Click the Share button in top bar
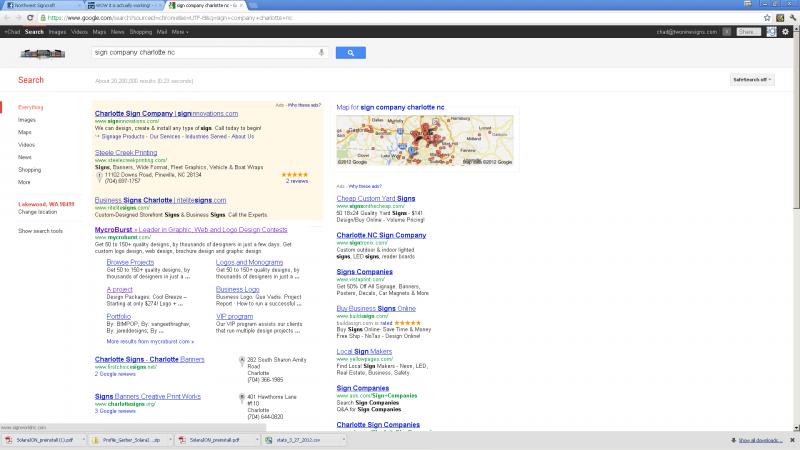800x450 pixels. coord(748,32)
